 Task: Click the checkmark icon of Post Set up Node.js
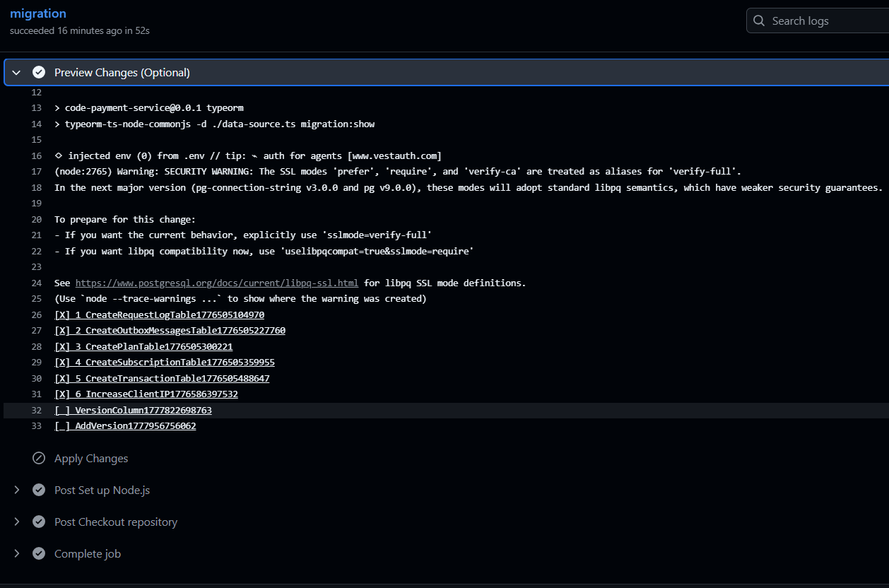click(39, 490)
